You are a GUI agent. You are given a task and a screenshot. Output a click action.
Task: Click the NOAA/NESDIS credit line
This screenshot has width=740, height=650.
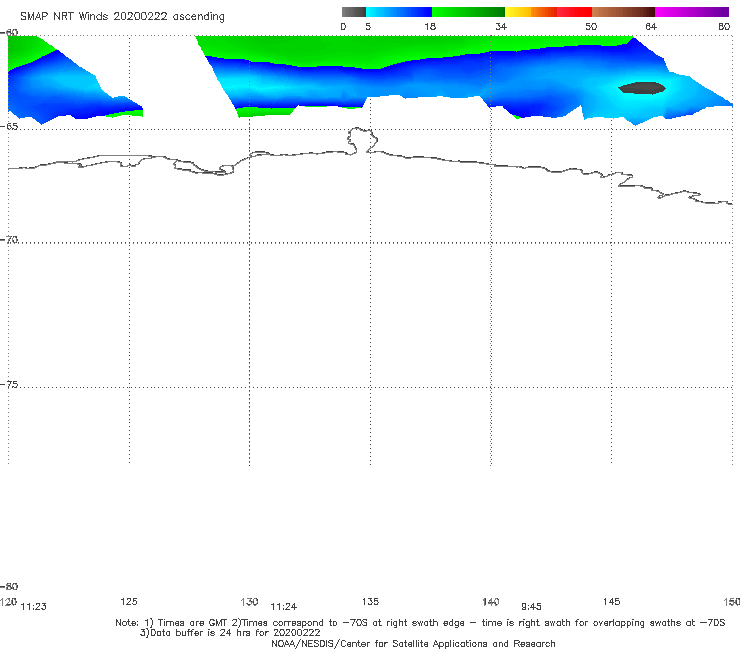413,644
